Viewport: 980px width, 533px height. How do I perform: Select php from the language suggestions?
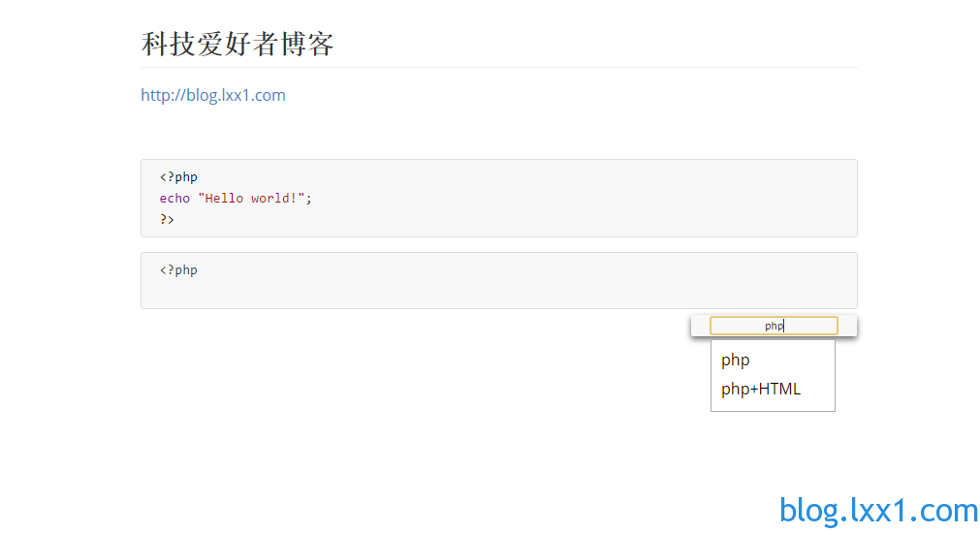click(x=735, y=360)
